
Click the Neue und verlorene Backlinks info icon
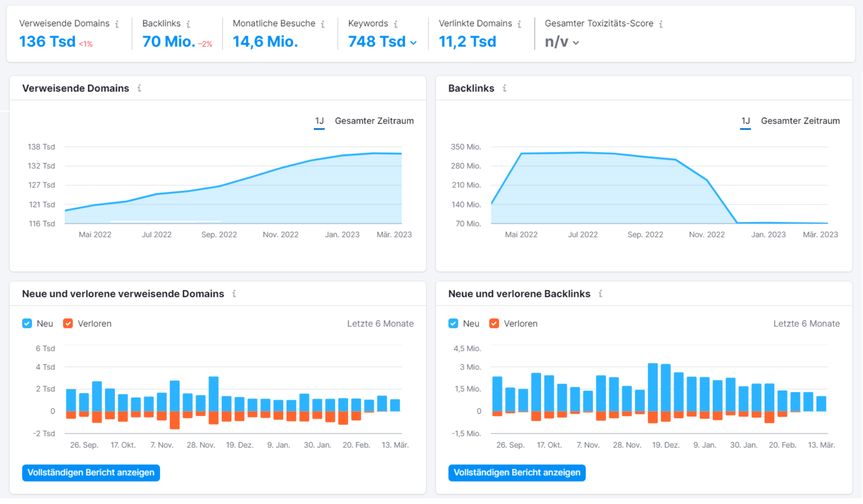coord(600,293)
